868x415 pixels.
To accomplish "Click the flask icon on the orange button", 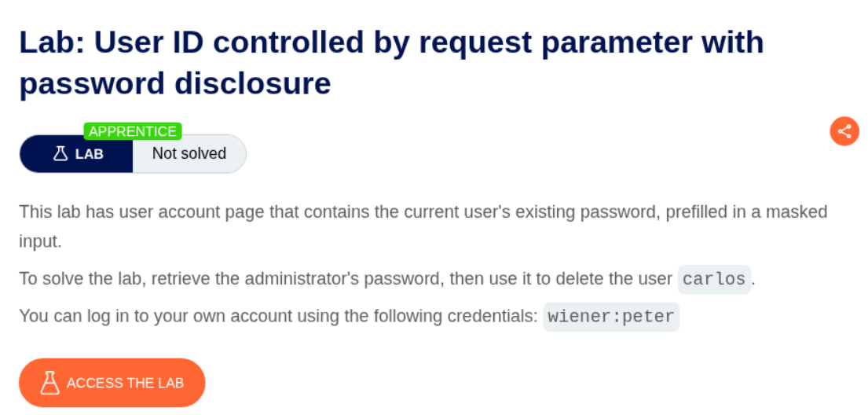I will pyautogui.click(x=50, y=383).
